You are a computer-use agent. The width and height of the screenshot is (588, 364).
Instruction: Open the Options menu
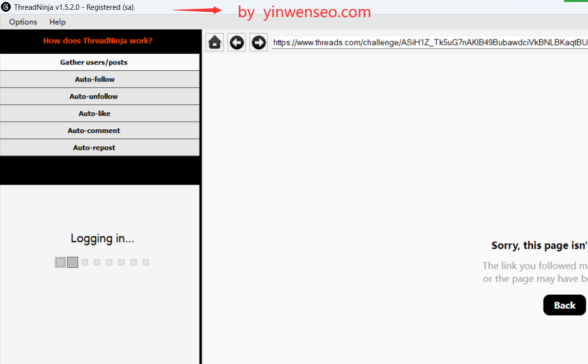click(23, 22)
